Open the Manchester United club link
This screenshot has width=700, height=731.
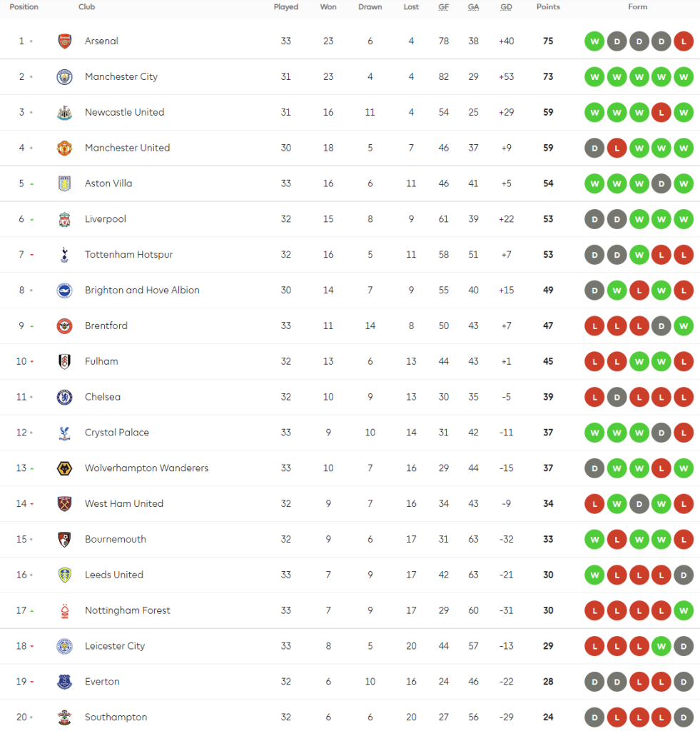click(x=127, y=148)
